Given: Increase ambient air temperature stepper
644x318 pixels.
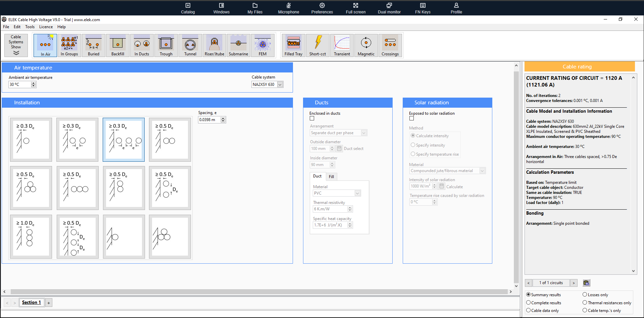Looking at the screenshot, I should point(33,83).
